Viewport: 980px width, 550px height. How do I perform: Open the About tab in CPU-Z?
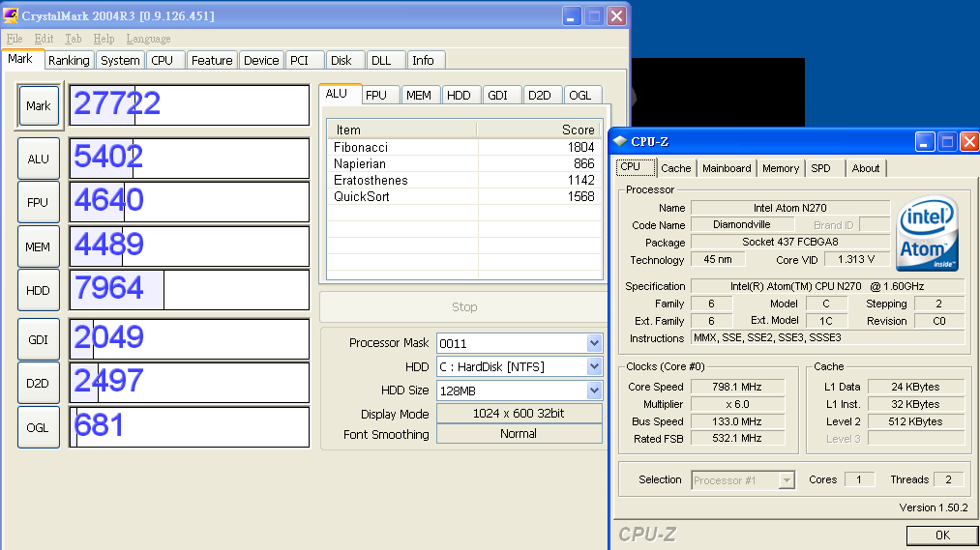pyautogui.click(x=866, y=168)
